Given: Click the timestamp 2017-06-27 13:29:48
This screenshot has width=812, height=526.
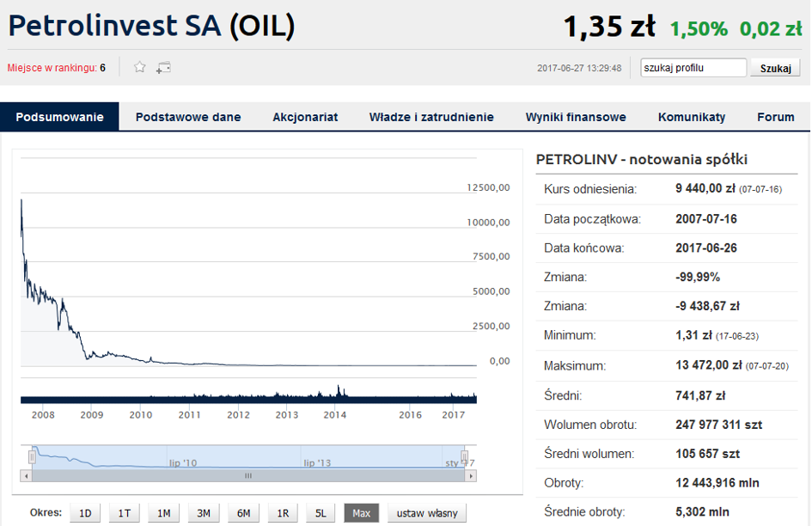Looking at the screenshot, I should (579, 68).
